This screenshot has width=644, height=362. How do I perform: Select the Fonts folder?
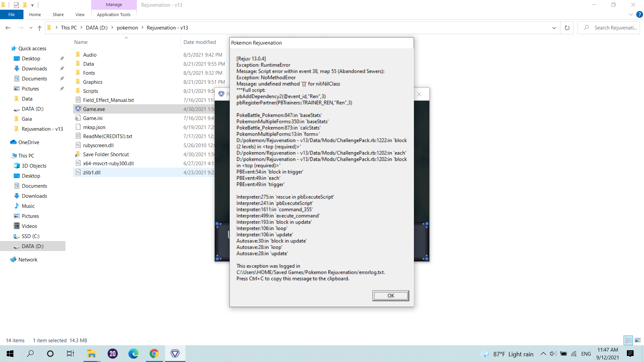[x=89, y=73]
